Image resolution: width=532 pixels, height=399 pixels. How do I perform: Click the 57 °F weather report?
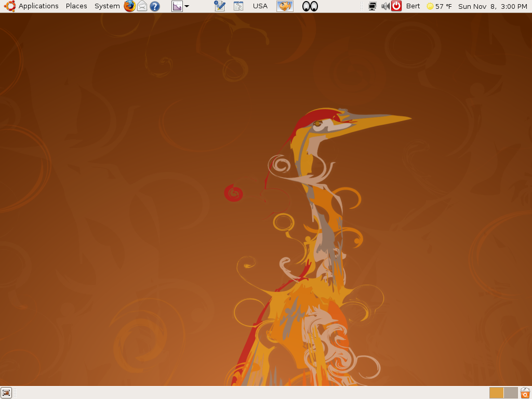coord(439,6)
